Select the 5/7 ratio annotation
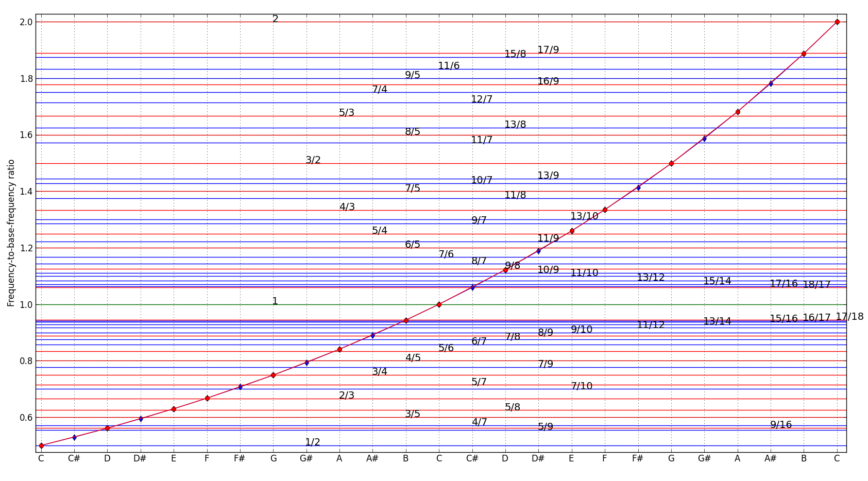The height and width of the screenshot is (481, 868). pos(479,382)
